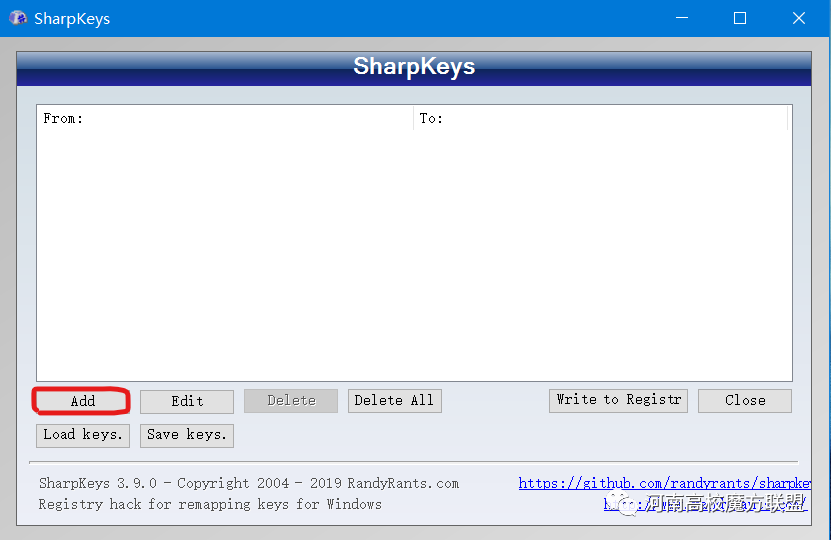831x540 pixels.
Task: Maximize the SharpKeys window
Action: pos(740,18)
